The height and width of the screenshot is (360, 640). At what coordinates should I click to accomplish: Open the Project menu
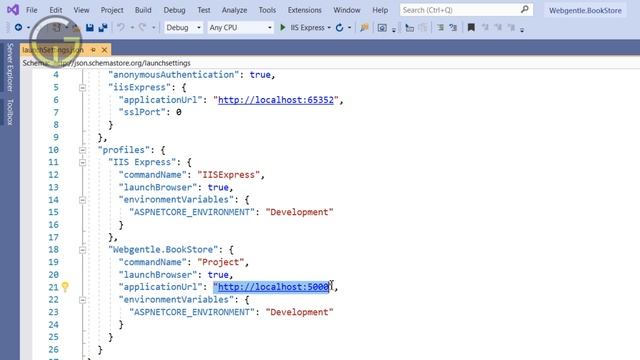pyautogui.click(x=112, y=10)
